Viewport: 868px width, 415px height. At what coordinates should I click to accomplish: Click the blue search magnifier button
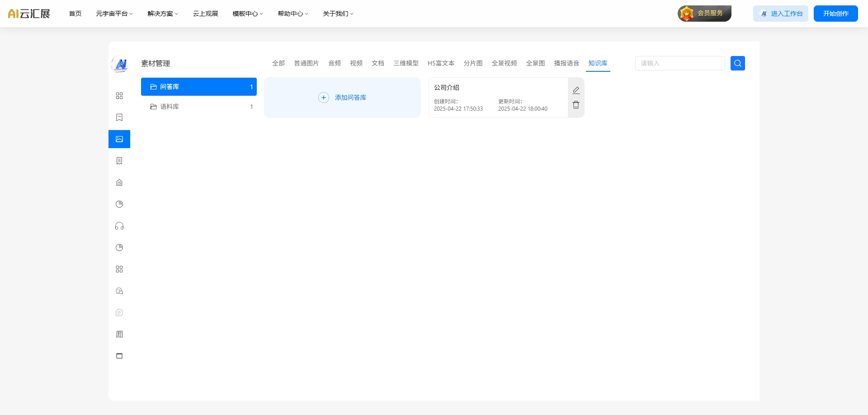[737, 63]
